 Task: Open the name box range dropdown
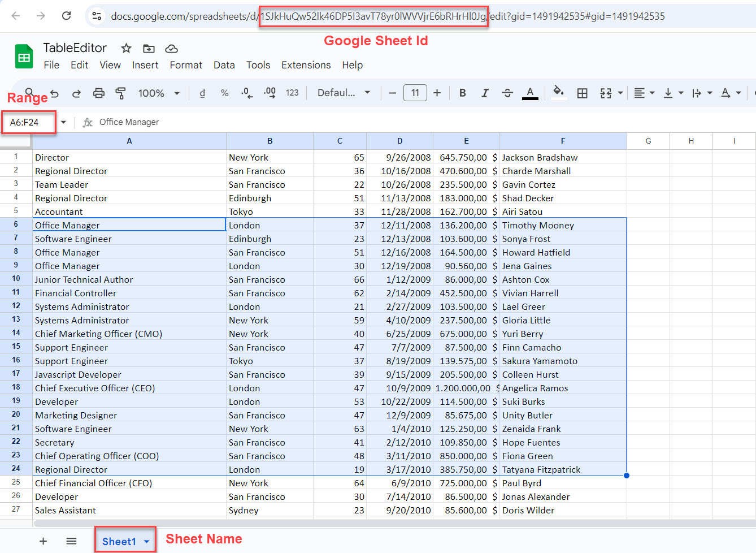pyautogui.click(x=63, y=122)
